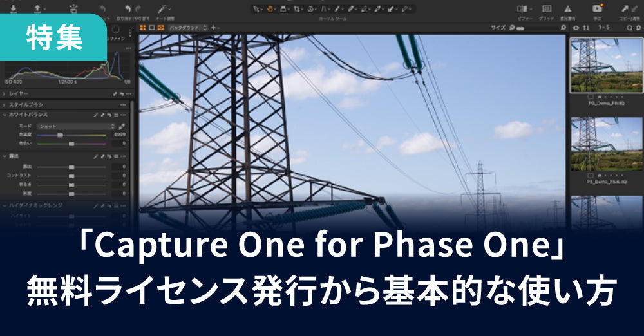Toggle the browser eye visibility icon
Viewport: 644px width, 336px height.
coord(576,28)
